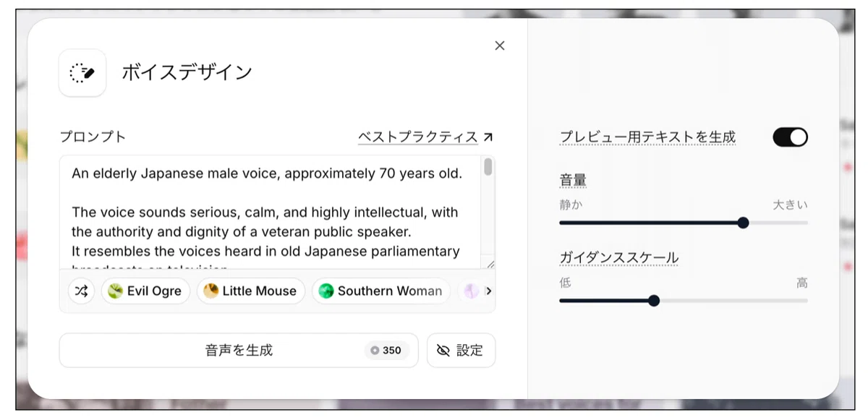Toggle プレビュー用テキストを生成 switch off
The image size is (868, 420).
point(790,137)
